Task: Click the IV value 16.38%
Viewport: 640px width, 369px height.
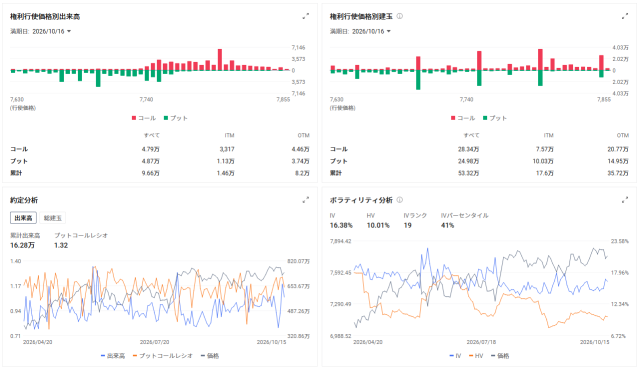Action: coord(341,225)
